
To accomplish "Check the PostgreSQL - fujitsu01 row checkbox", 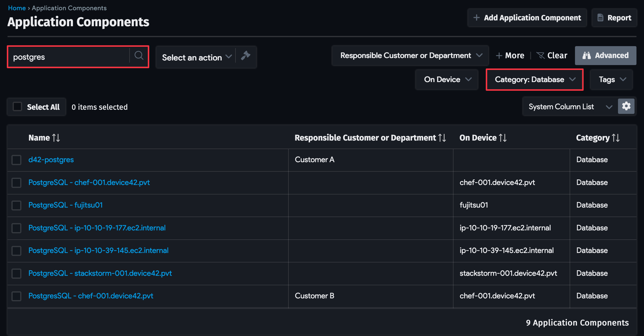I will 16,205.
